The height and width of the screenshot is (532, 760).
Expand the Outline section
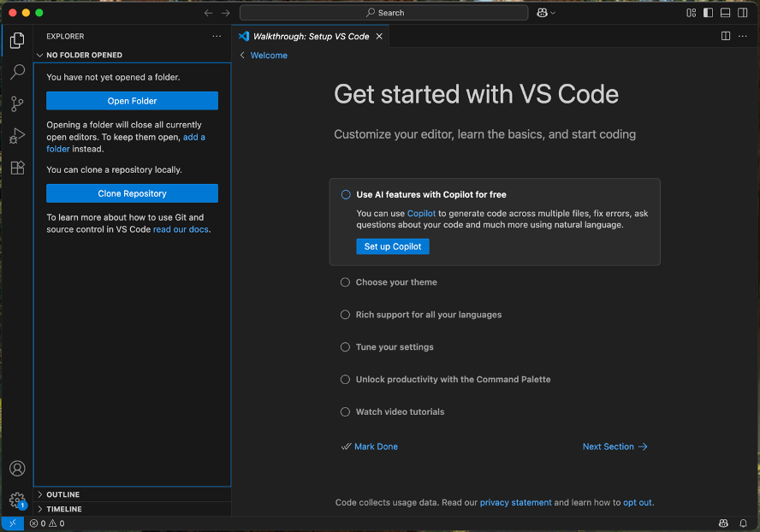[x=40, y=494]
